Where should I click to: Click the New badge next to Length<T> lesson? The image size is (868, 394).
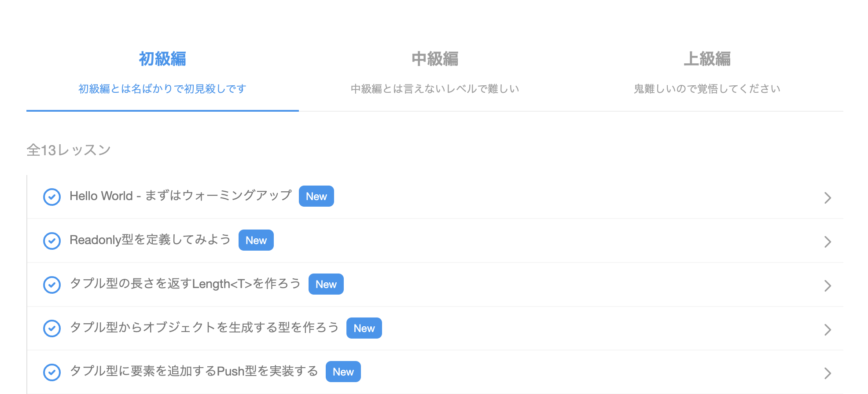[x=326, y=284]
